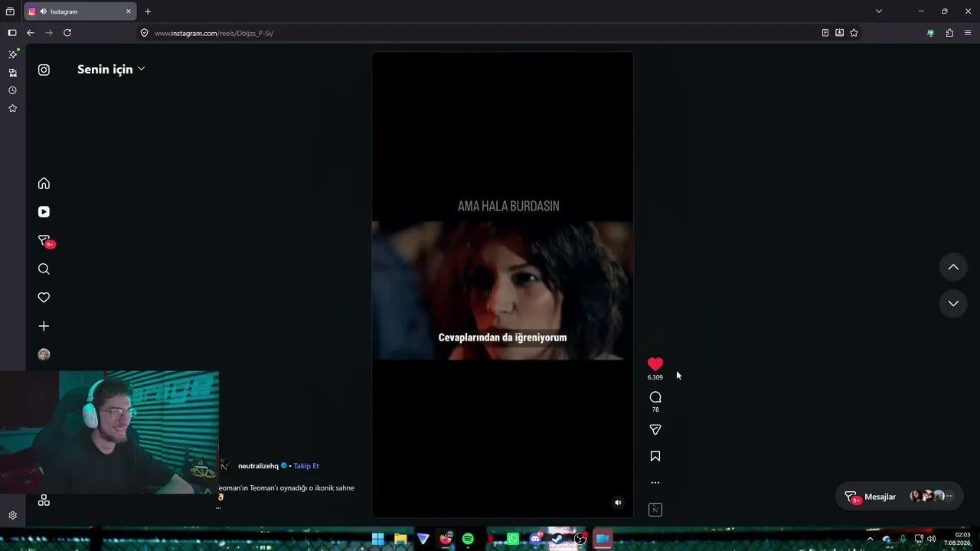Open your profile avatar in the sidebar
This screenshot has width=980, height=551.
point(44,354)
